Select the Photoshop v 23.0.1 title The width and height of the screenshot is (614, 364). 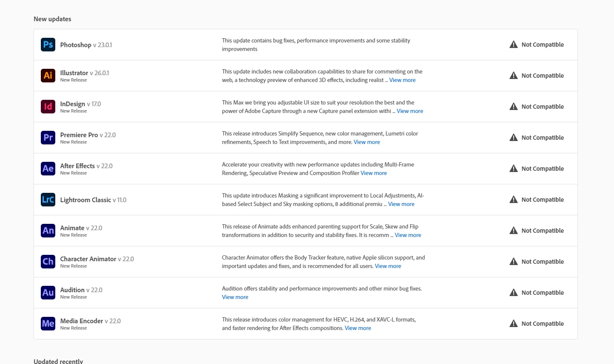coord(86,45)
